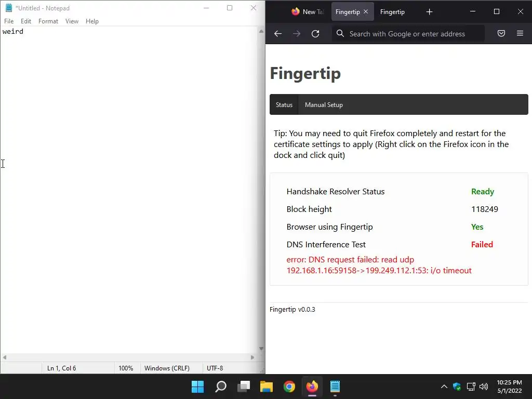Click "Ln 1, Col 6" in Notepad status bar
Image resolution: width=532 pixels, height=399 pixels.
(61, 368)
